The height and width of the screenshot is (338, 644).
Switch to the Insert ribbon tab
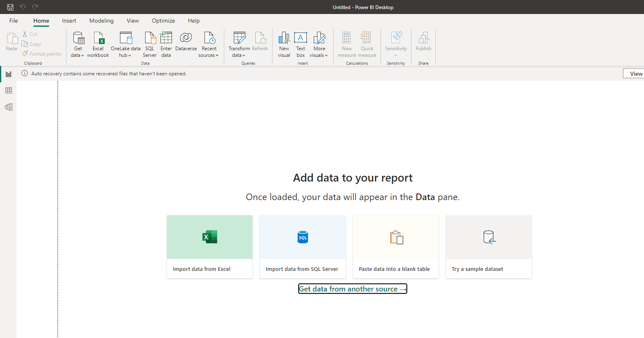(x=69, y=21)
